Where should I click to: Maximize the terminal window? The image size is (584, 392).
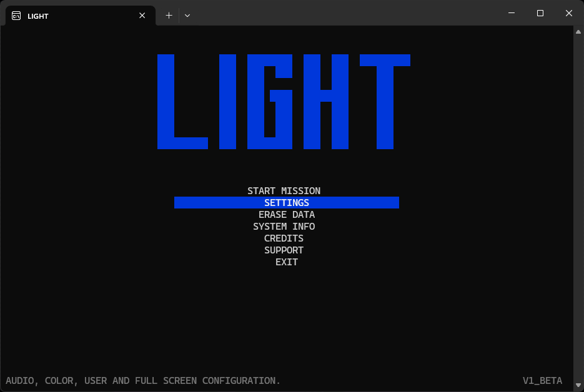(x=540, y=13)
